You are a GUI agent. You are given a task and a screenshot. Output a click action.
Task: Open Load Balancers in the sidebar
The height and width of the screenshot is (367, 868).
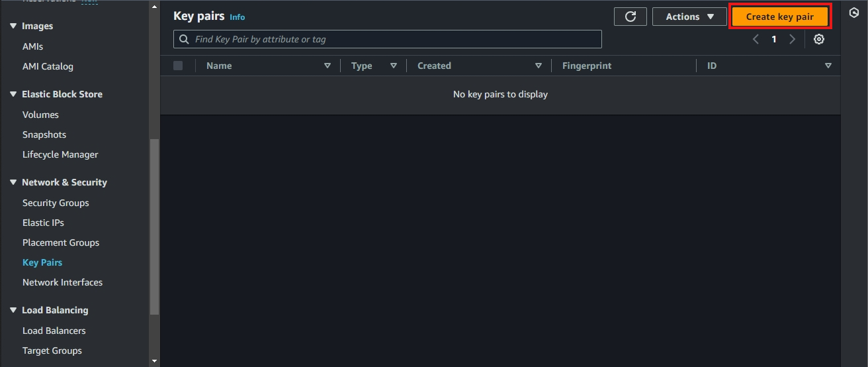[x=54, y=331]
